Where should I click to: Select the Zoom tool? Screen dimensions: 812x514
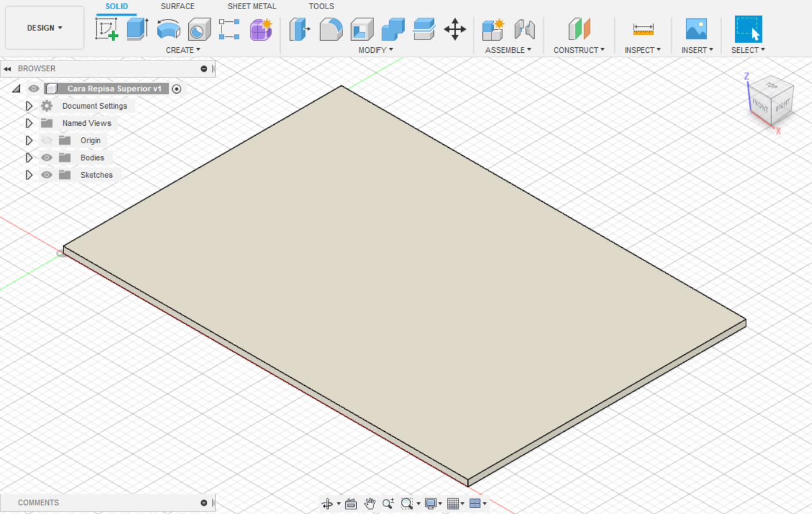388,504
